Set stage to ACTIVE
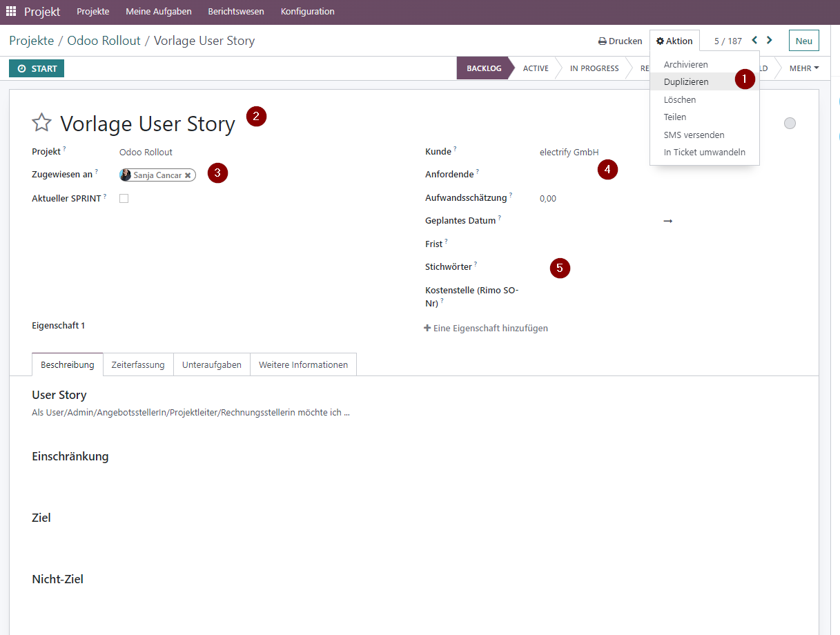Image resolution: width=840 pixels, height=635 pixels. coord(536,68)
